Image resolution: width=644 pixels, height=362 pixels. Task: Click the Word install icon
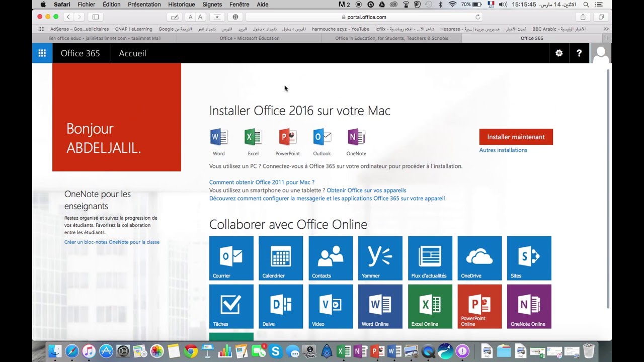click(219, 137)
